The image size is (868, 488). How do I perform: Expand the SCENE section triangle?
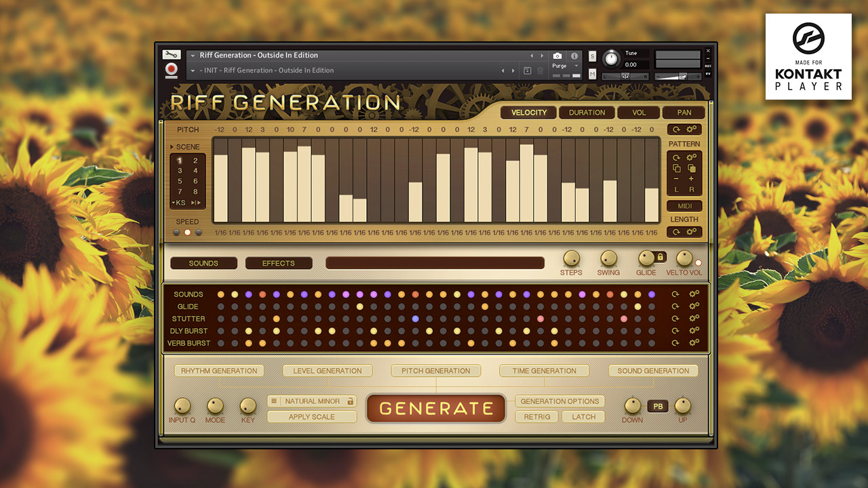[172, 147]
